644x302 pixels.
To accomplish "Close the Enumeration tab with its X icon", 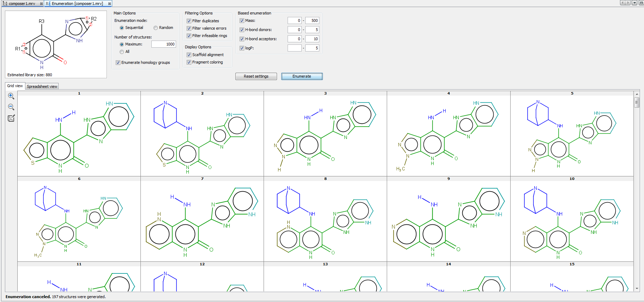I will [x=109, y=4].
